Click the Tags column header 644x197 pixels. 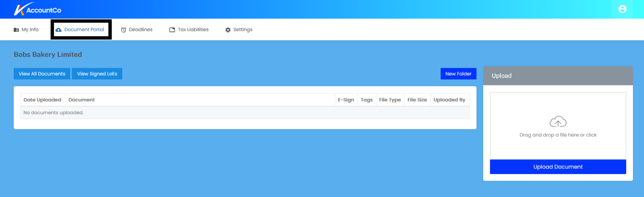click(x=367, y=100)
